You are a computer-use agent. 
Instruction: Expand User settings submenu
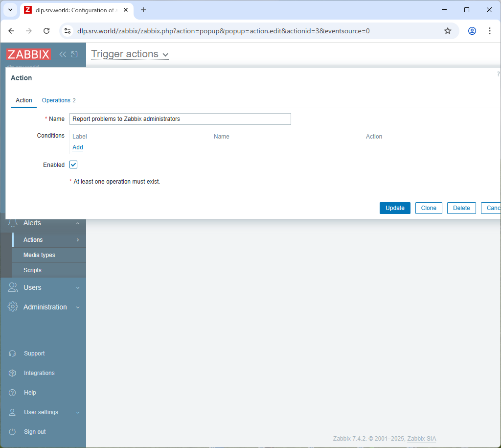point(77,412)
